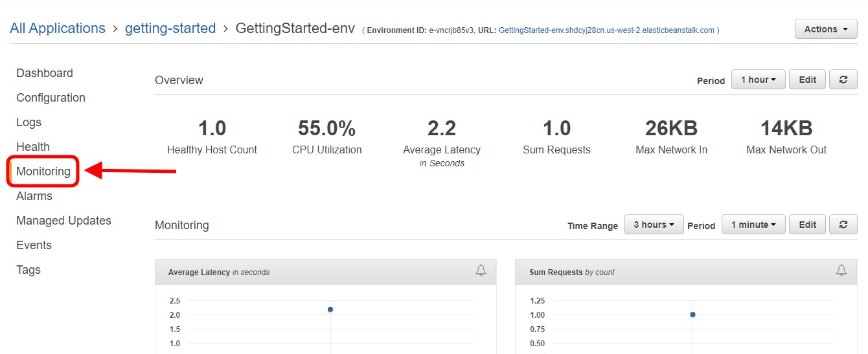Click the 14KB Max Network Out value
This screenshot has height=354, width=868.
786,128
